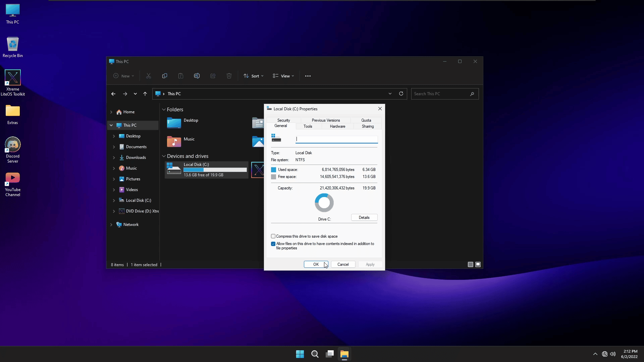
Task: Click the Details view icon bottom-right
Action: (471, 264)
